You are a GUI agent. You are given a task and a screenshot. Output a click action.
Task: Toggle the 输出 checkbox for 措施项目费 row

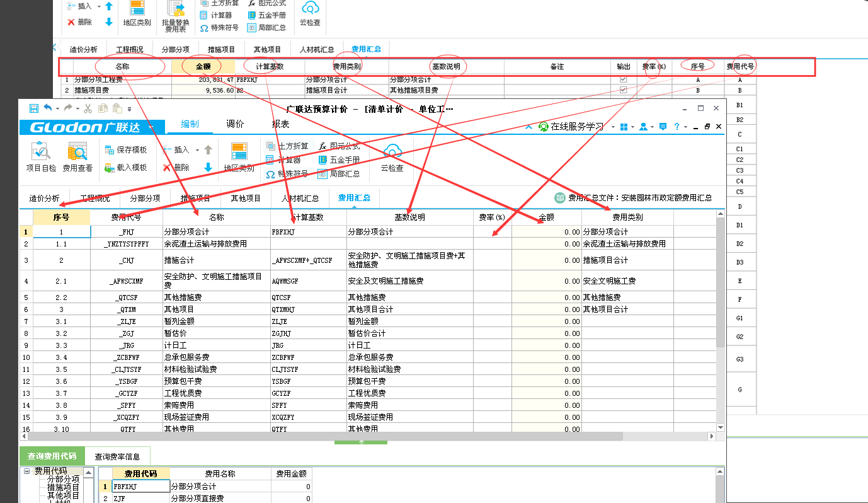click(624, 90)
